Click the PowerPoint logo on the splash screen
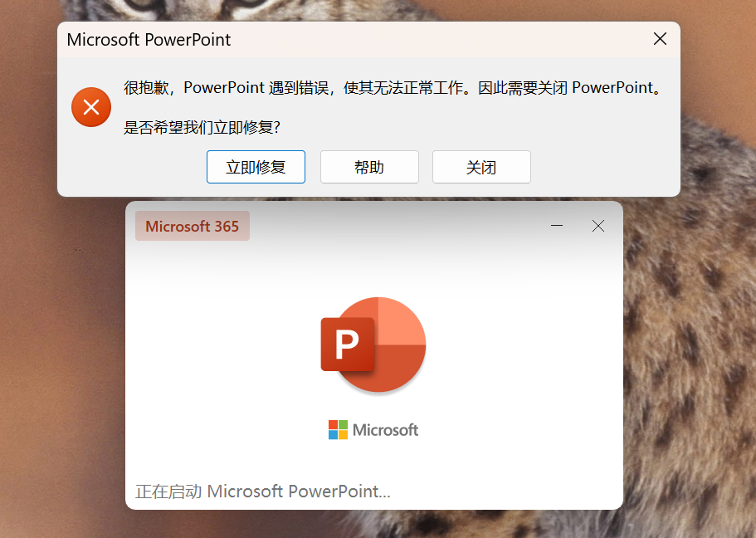The width and height of the screenshot is (756, 538). point(373,345)
